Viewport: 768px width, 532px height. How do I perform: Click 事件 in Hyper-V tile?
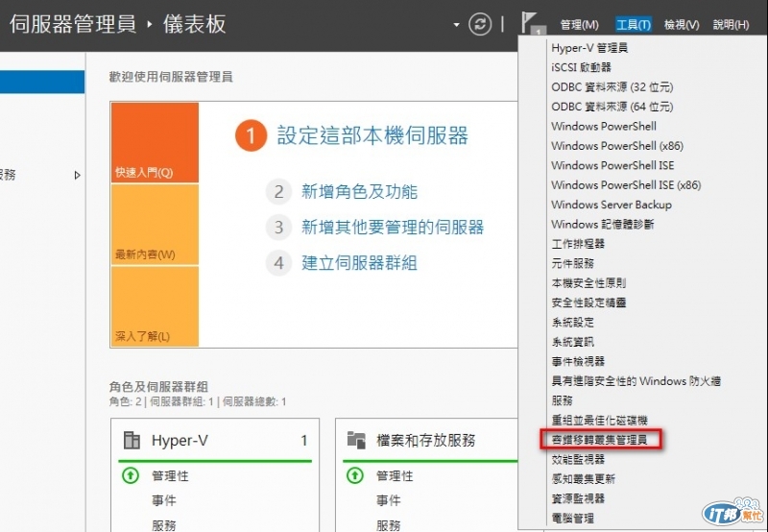click(x=163, y=500)
